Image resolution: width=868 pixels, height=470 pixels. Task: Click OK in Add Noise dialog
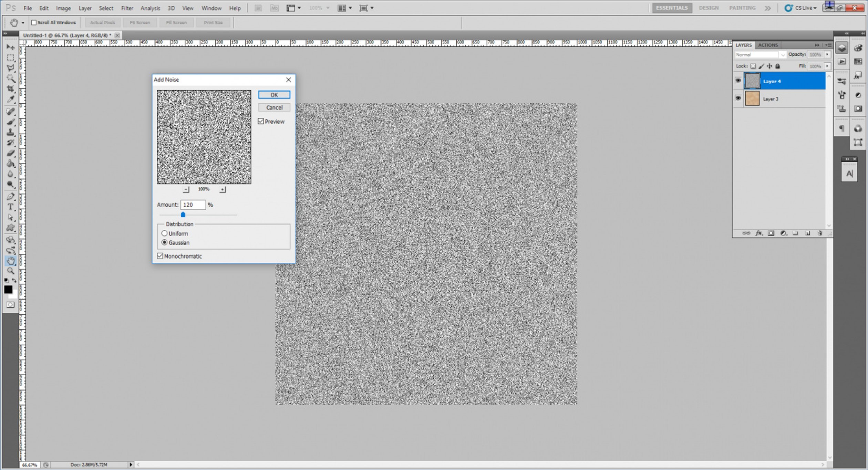[x=274, y=95]
